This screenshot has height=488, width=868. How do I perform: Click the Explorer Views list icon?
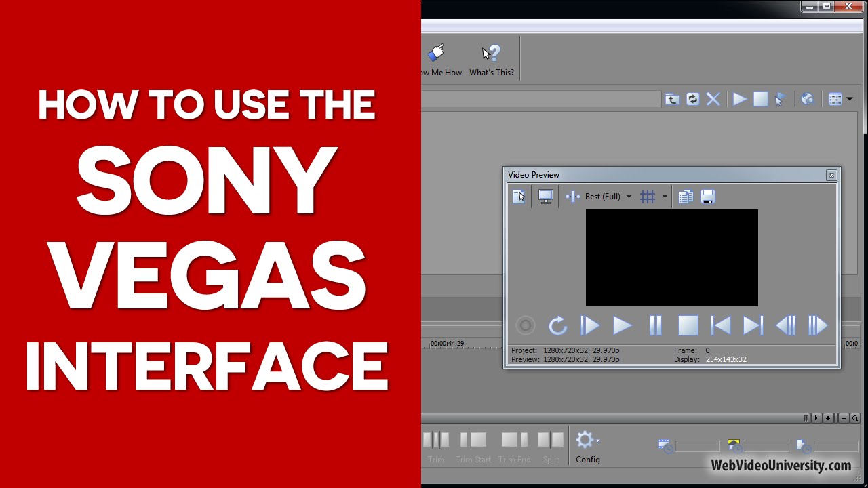tap(835, 100)
